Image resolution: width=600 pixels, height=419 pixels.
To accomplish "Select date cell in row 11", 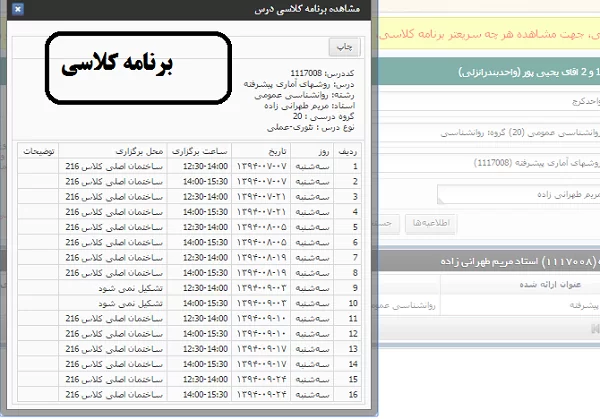I will click(261, 318).
